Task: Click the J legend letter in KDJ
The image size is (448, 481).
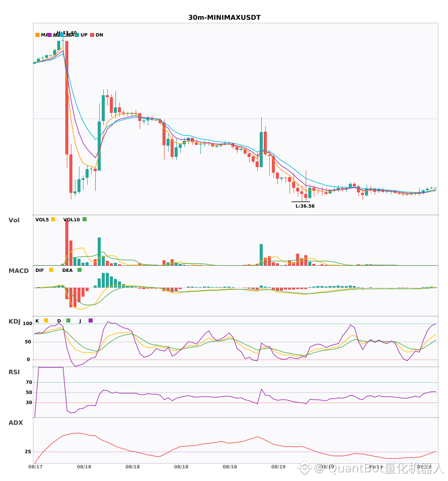Action: 80,321
